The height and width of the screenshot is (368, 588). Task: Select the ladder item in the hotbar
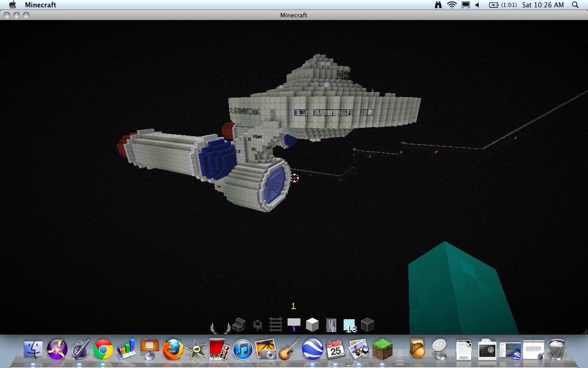275,325
